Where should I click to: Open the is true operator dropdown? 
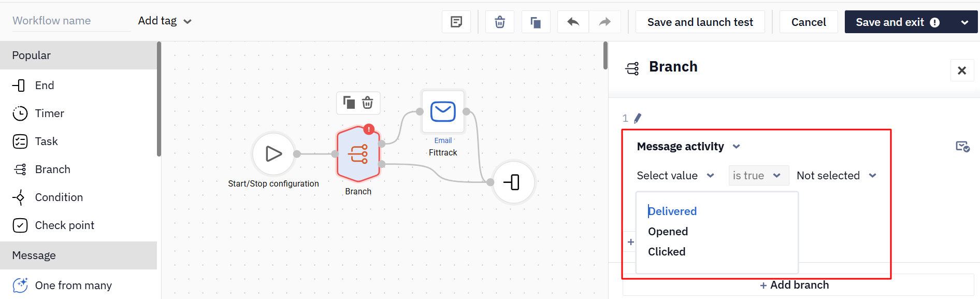click(758, 176)
